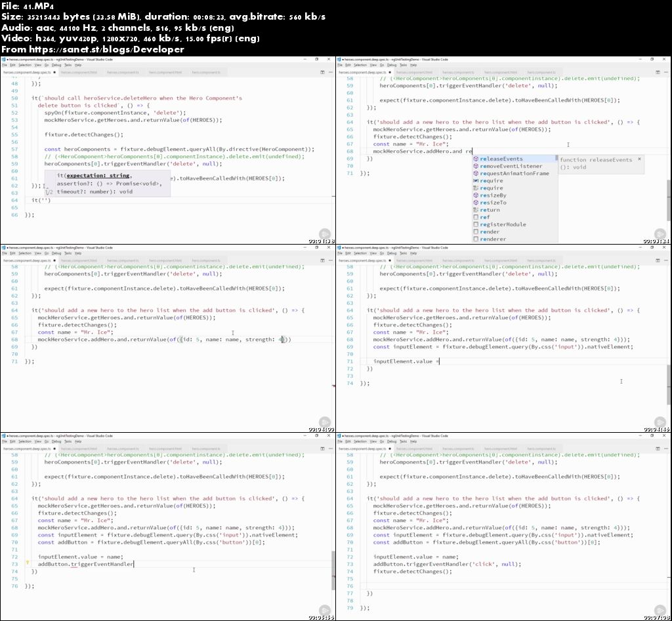
Task: Click line number 79 in the gutter
Action: [350, 608]
